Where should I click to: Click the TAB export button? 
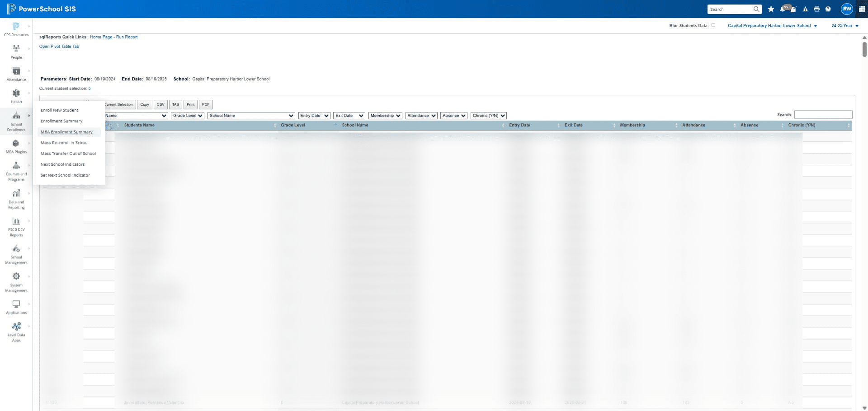click(x=175, y=104)
